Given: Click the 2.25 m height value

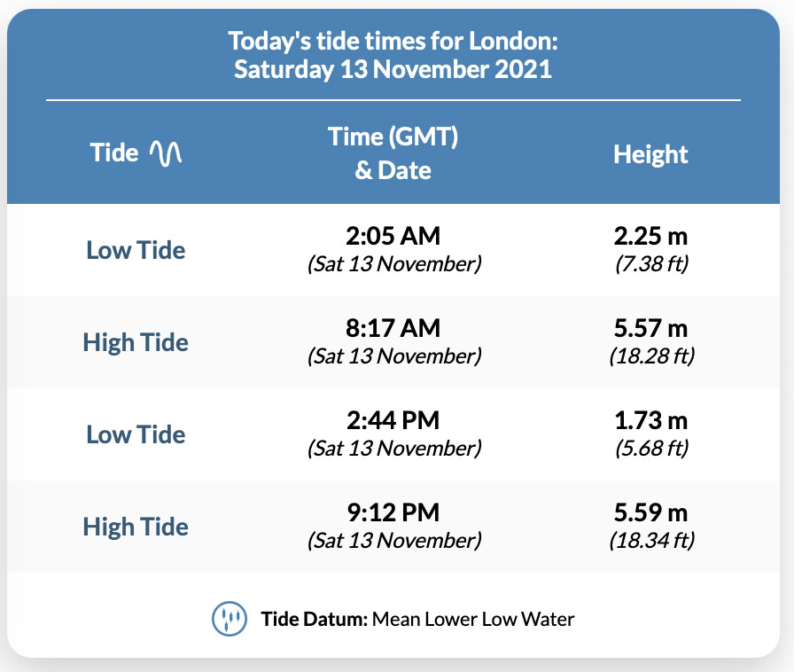Looking at the screenshot, I should (x=650, y=237).
